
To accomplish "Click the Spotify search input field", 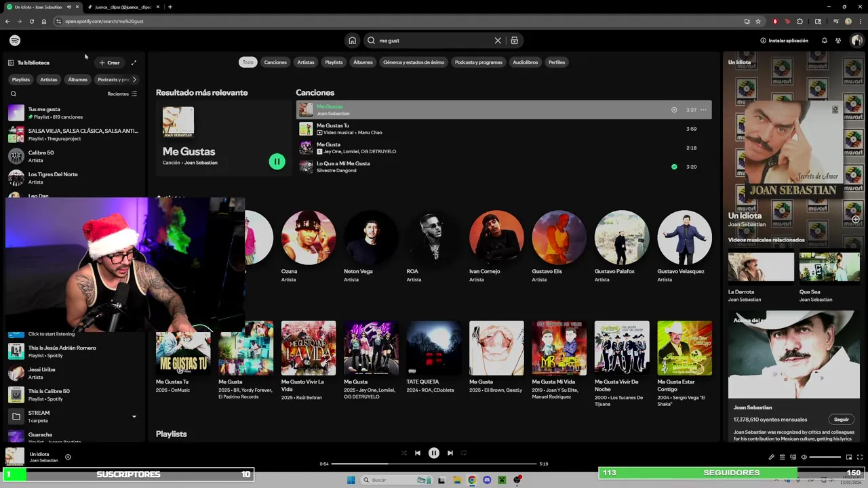I will click(x=434, y=41).
